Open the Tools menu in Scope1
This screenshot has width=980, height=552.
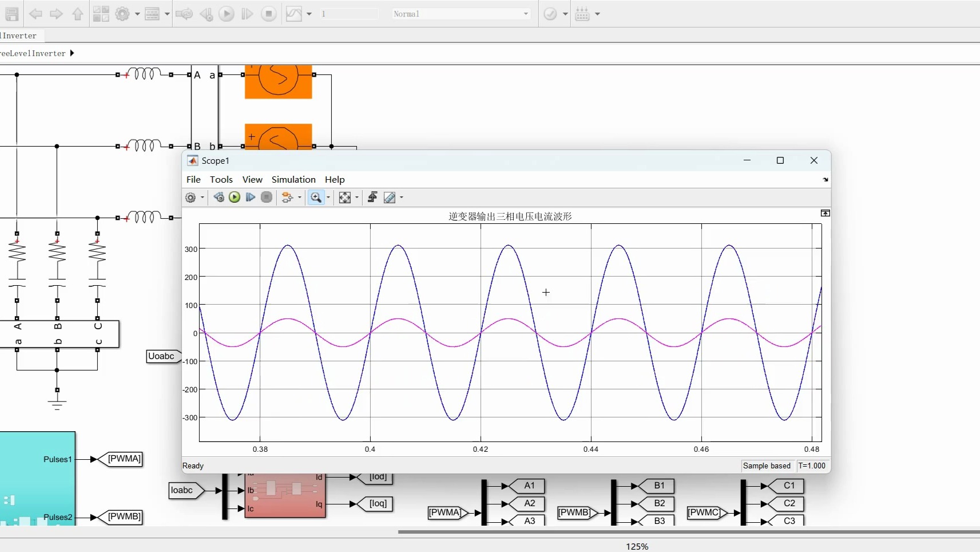pos(221,180)
